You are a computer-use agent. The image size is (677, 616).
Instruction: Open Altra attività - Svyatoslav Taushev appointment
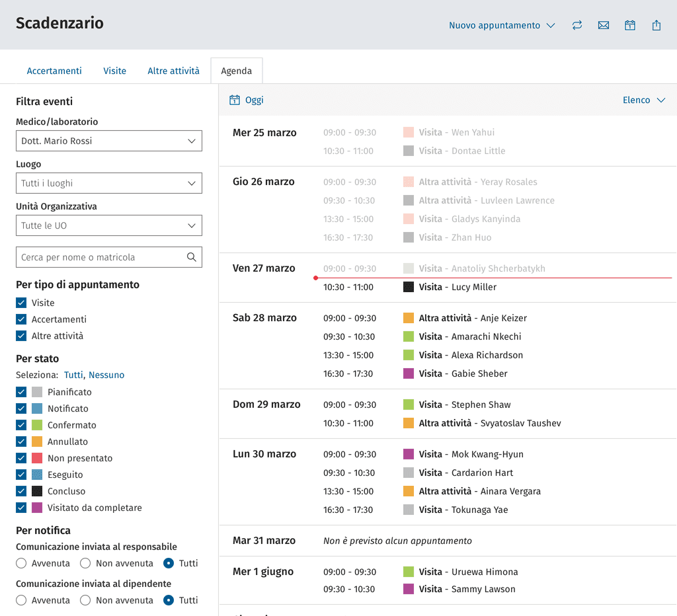tap(490, 423)
